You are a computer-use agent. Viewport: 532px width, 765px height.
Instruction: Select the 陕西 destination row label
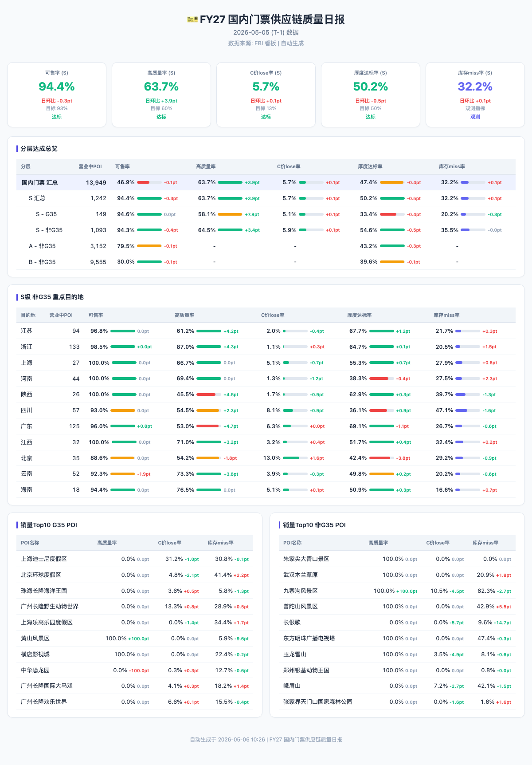point(27,394)
